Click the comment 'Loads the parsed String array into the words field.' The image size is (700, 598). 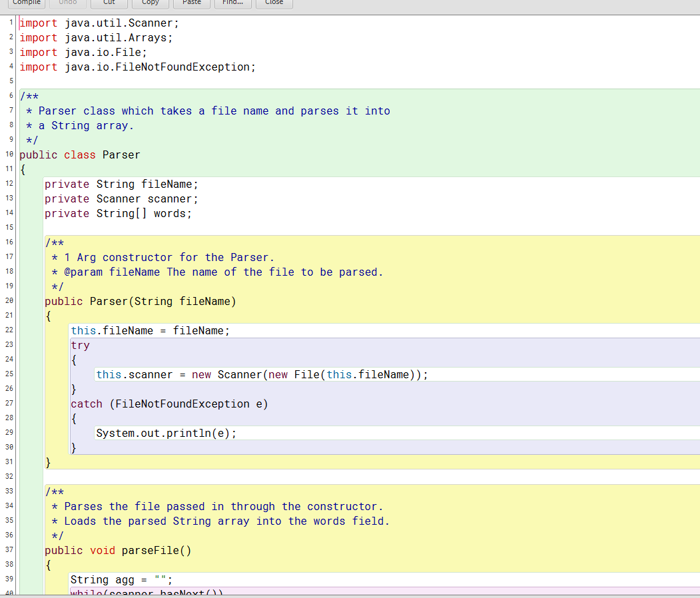click(227, 521)
